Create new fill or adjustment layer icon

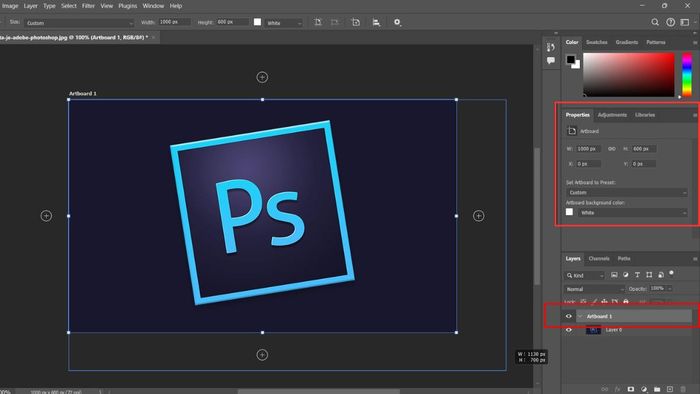pos(644,390)
